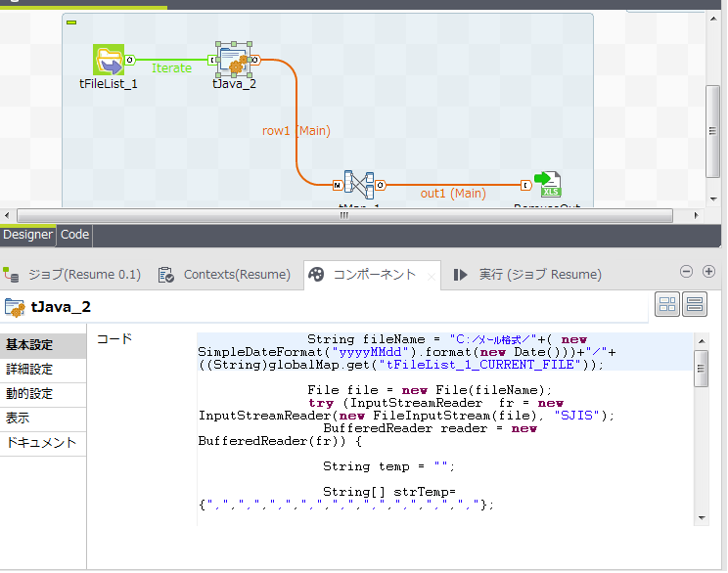Viewport: 728px width, 573px height.
Task: Click the out1 (Main) connection label
Action: pyautogui.click(x=453, y=193)
